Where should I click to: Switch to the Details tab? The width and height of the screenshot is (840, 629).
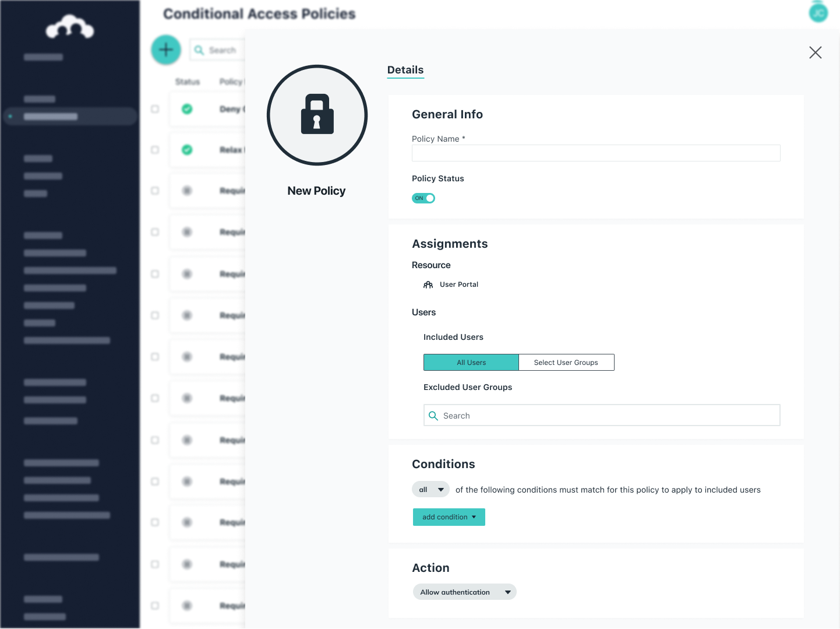coord(405,70)
